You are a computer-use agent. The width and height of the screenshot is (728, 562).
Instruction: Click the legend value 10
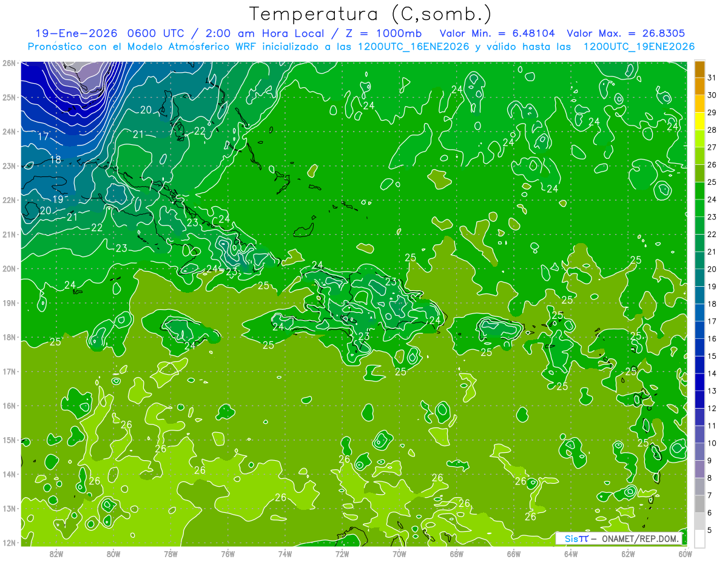click(x=712, y=443)
